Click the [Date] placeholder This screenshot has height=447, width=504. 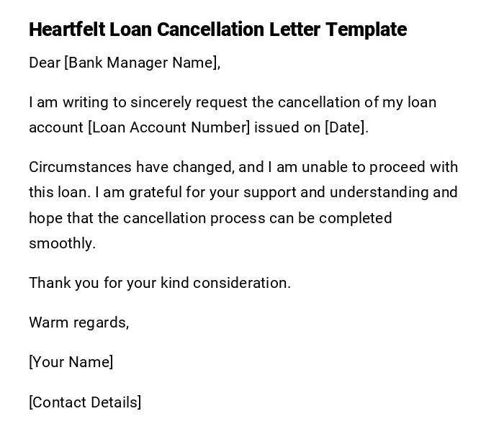tap(345, 127)
